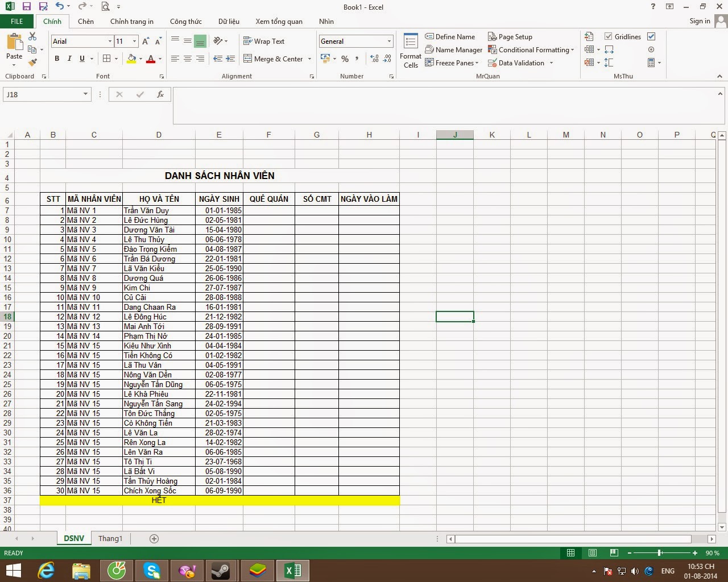Click the Underline icon
Viewport: 728px width, 582px height.
[x=81, y=59]
